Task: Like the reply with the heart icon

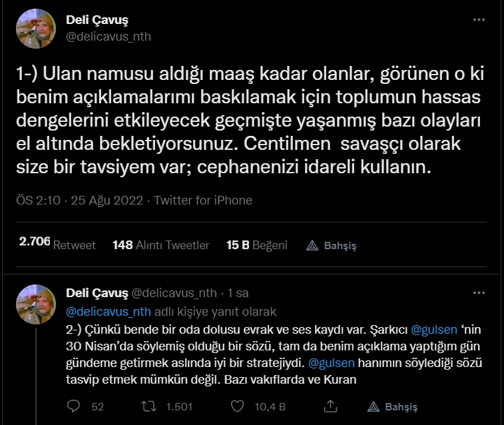Action: 237,406
